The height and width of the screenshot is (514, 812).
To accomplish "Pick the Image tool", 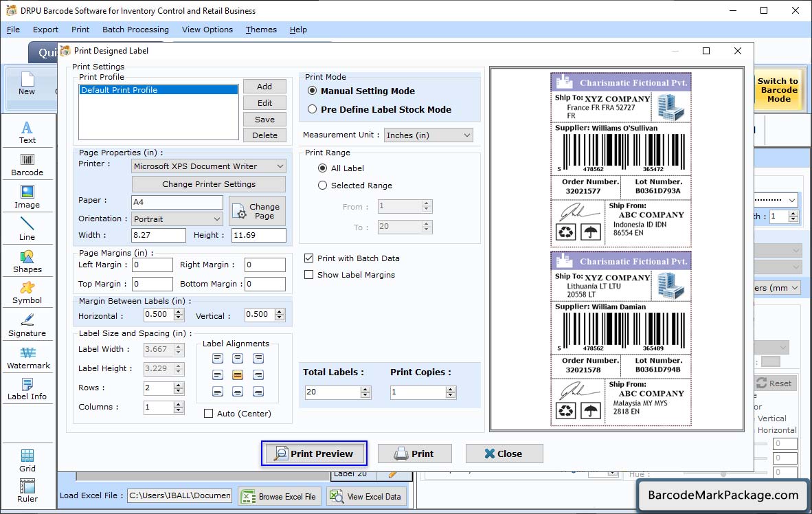I will pyautogui.click(x=27, y=197).
